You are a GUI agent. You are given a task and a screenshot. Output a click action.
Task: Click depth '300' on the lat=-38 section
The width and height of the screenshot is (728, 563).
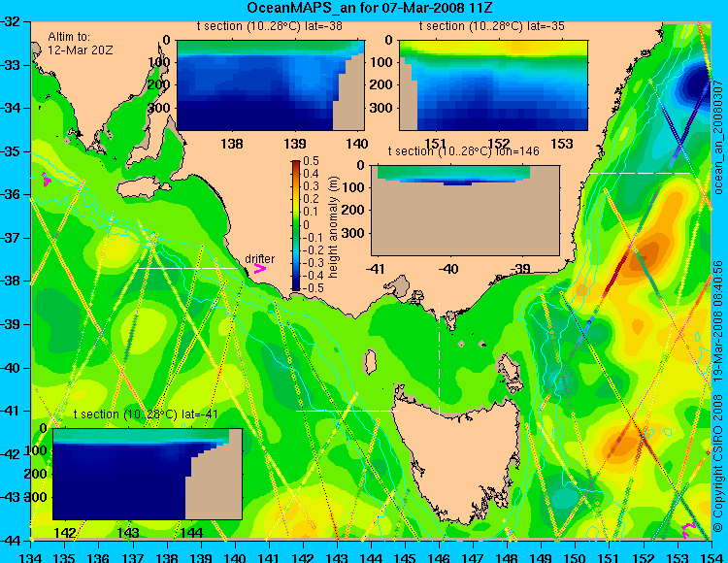point(161,108)
